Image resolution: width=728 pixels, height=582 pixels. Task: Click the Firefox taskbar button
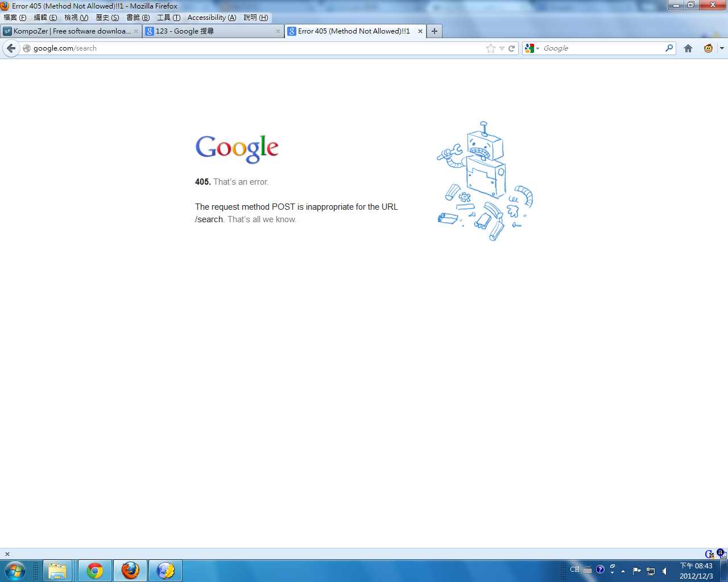coord(130,571)
